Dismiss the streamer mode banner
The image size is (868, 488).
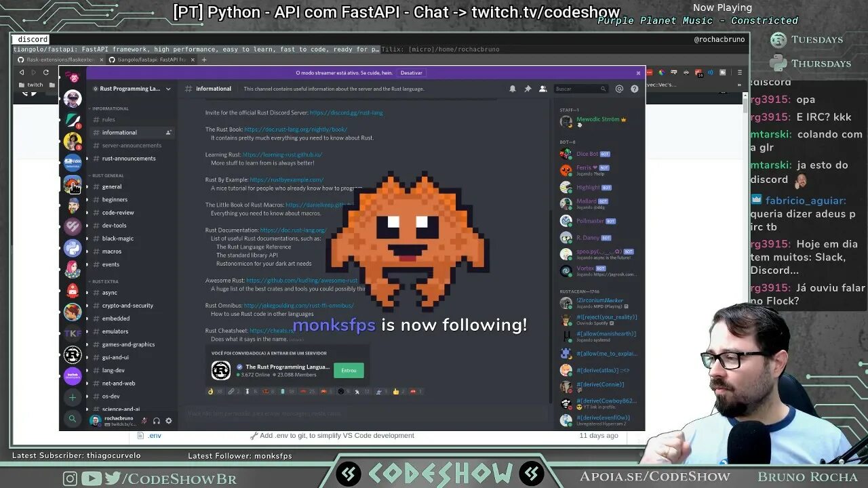point(638,73)
